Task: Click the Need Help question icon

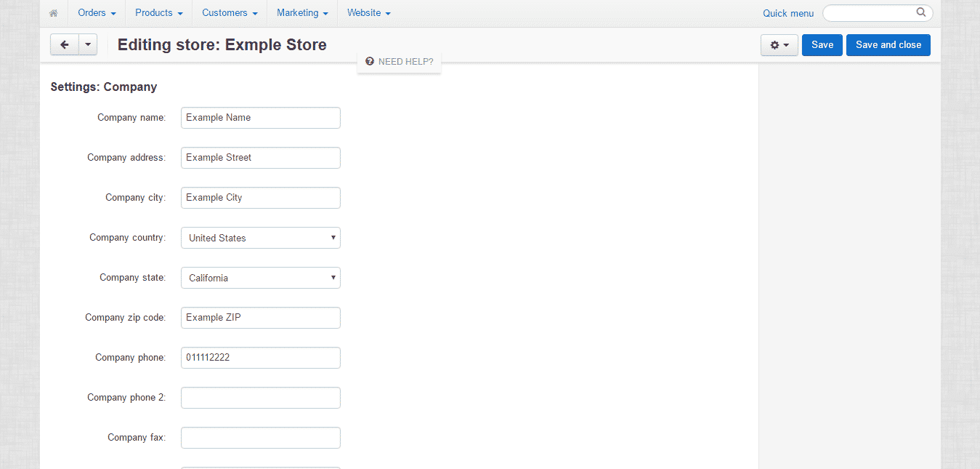Action: (x=370, y=62)
